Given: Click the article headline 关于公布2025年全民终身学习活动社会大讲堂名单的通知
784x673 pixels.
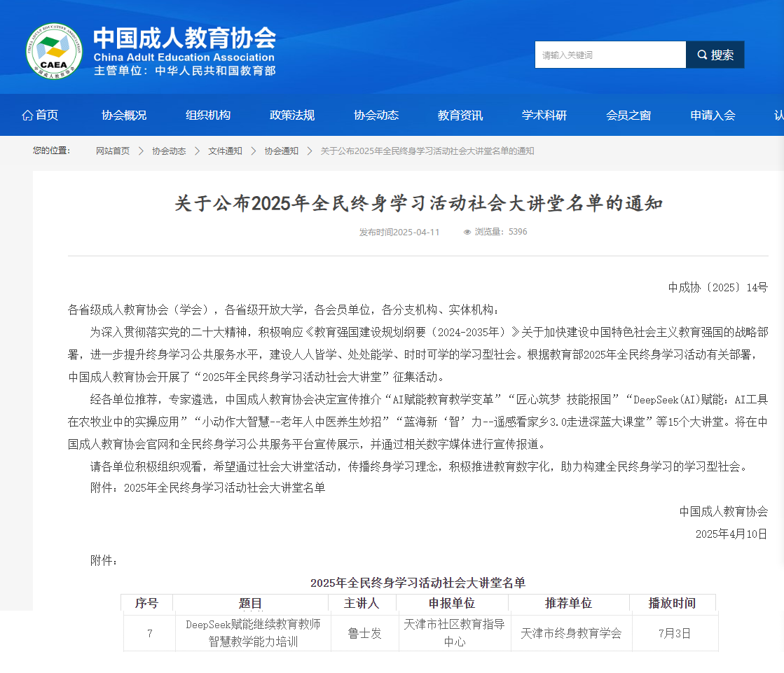Looking at the screenshot, I should (x=418, y=203).
